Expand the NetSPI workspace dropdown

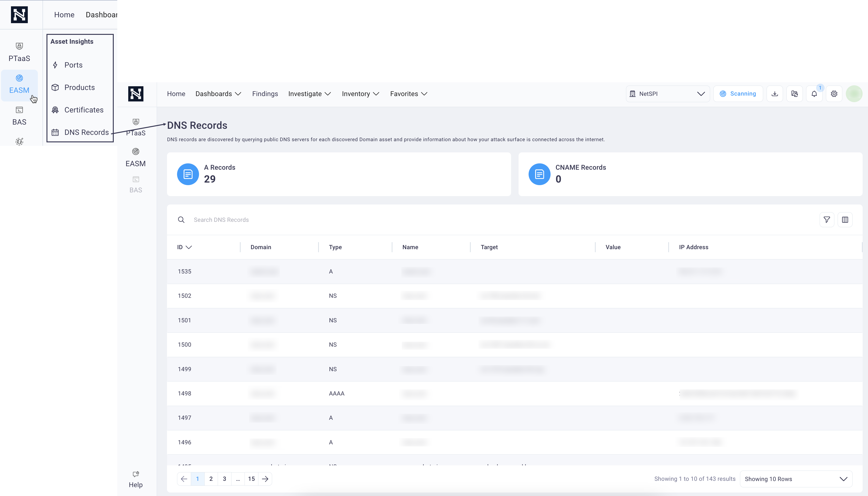[668, 93]
